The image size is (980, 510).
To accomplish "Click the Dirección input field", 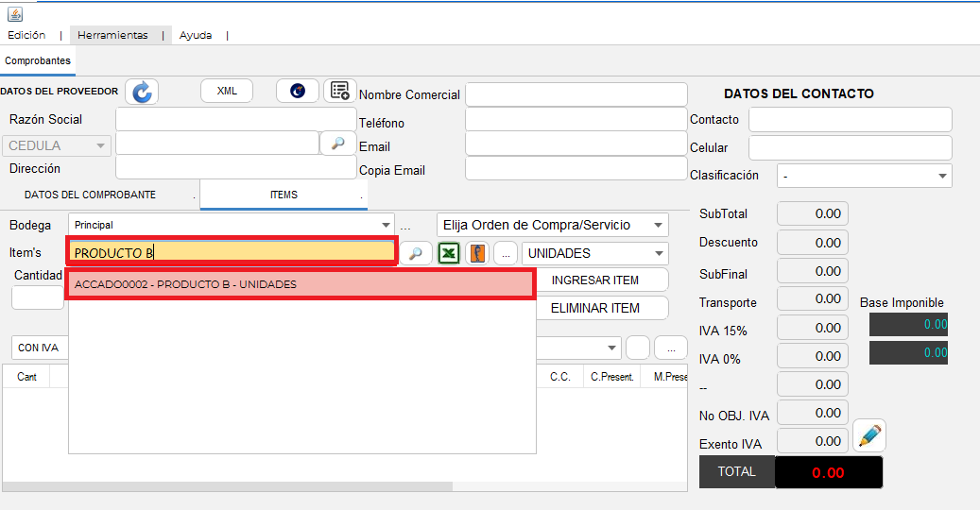I will 235,167.
